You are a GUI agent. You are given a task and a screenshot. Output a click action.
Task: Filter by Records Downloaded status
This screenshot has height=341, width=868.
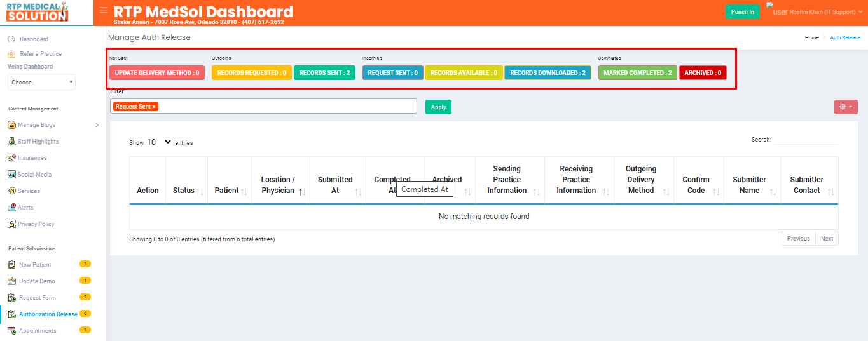coord(548,73)
